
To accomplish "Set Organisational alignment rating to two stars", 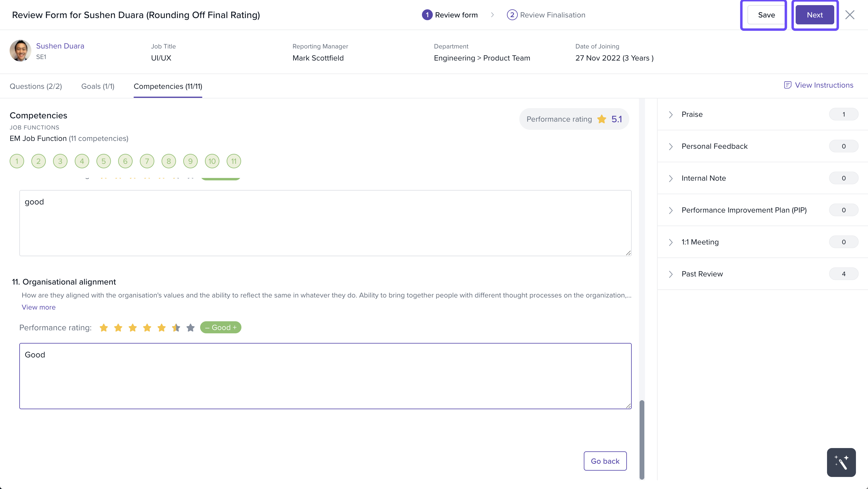I will point(118,328).
